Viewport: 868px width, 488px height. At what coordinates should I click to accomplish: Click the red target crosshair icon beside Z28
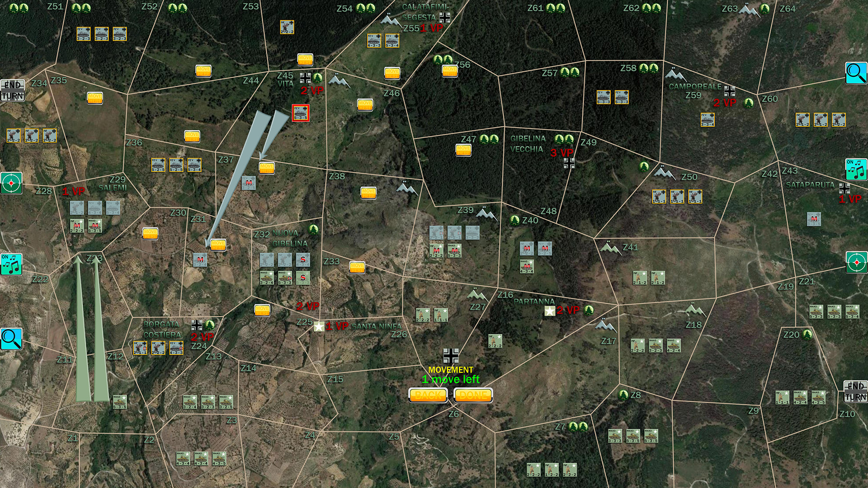[11, 183]
